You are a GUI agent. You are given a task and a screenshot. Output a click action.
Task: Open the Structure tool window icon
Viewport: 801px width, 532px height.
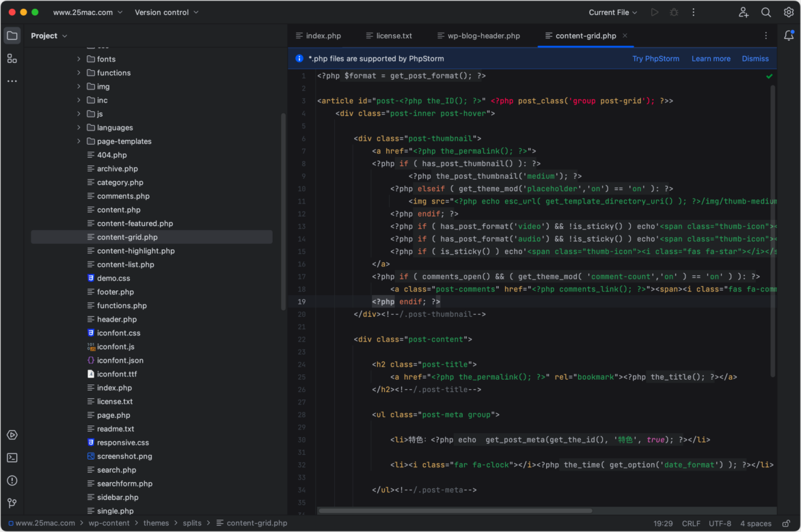pos(12,59)
